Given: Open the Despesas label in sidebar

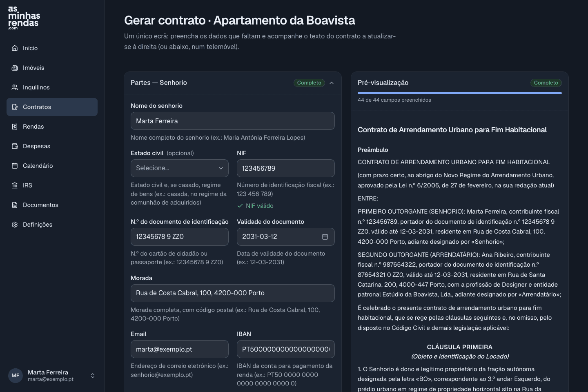Looking at the screenshot, I should (x=36, y=146).
